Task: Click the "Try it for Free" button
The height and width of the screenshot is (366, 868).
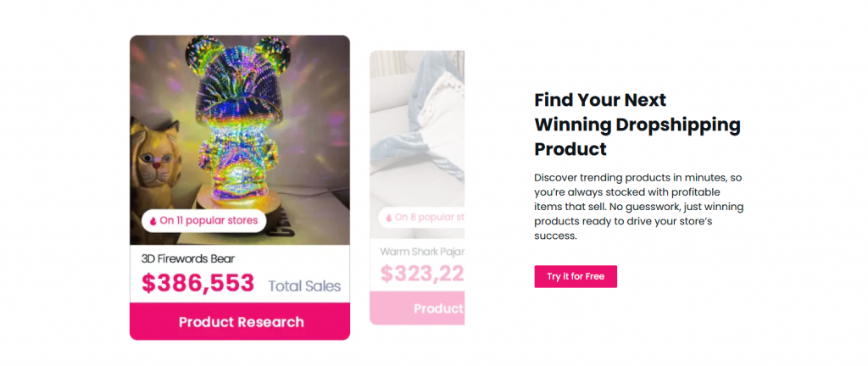Action: point(576,276)
